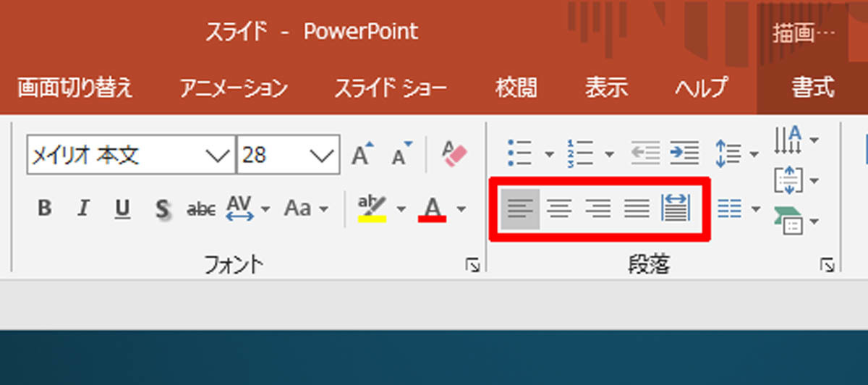The image size is (868, 385).
Task: Increase list indent level
Action: tap(684, 153)
